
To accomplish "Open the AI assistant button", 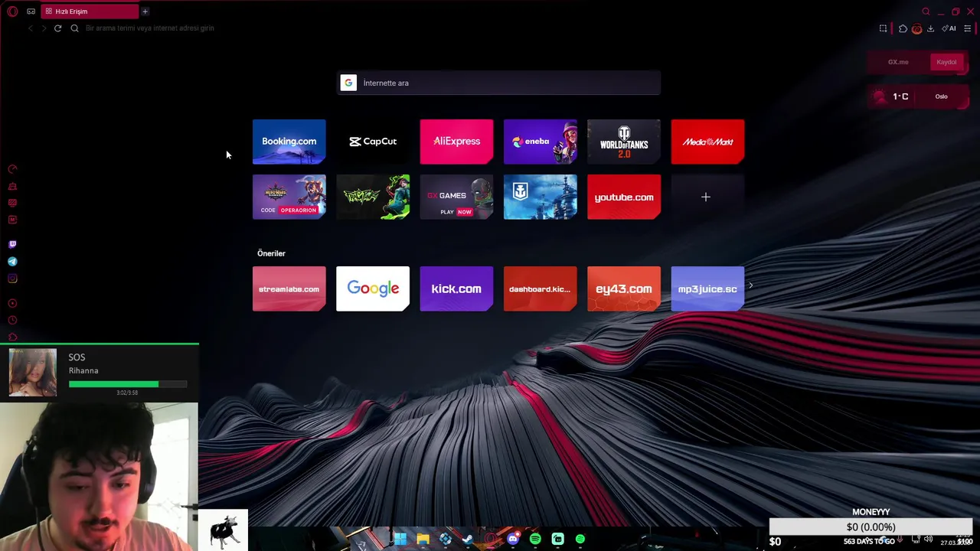I will pyautogui.click(x=949, y=28).
